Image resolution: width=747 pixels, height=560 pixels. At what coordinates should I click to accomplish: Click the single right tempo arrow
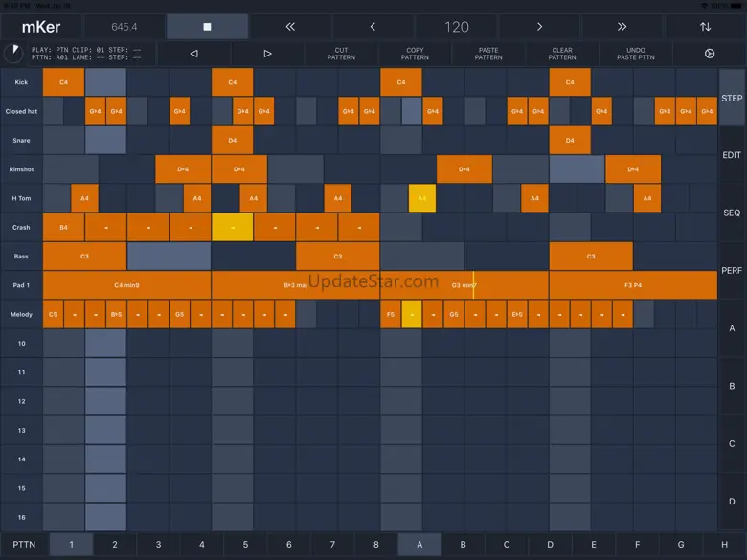[x=539, y=27]
